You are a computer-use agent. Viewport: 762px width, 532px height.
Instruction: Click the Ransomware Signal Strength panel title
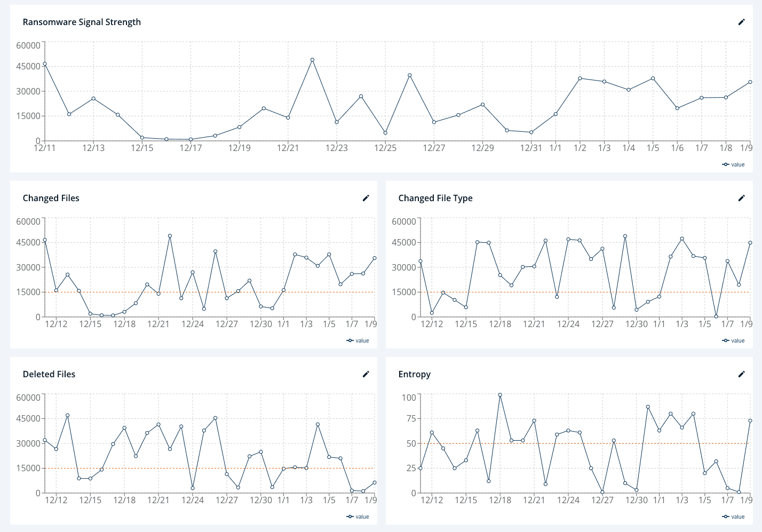tap(82, 22)
